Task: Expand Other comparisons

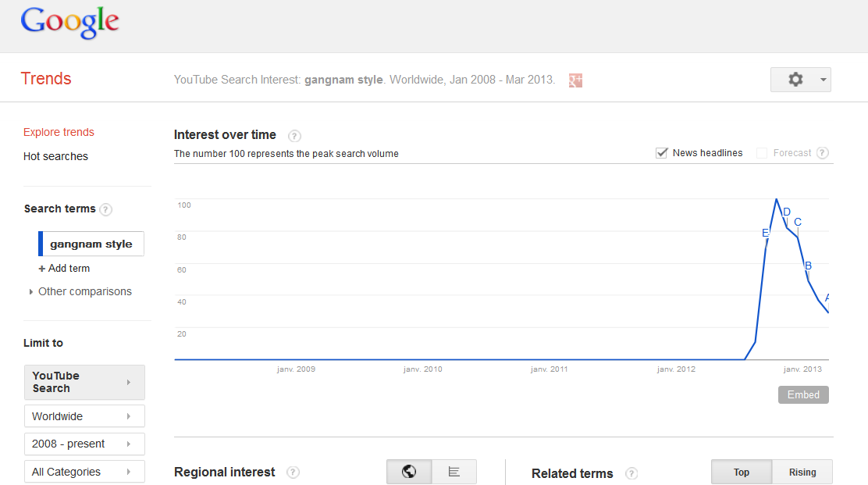Action: 81,291
